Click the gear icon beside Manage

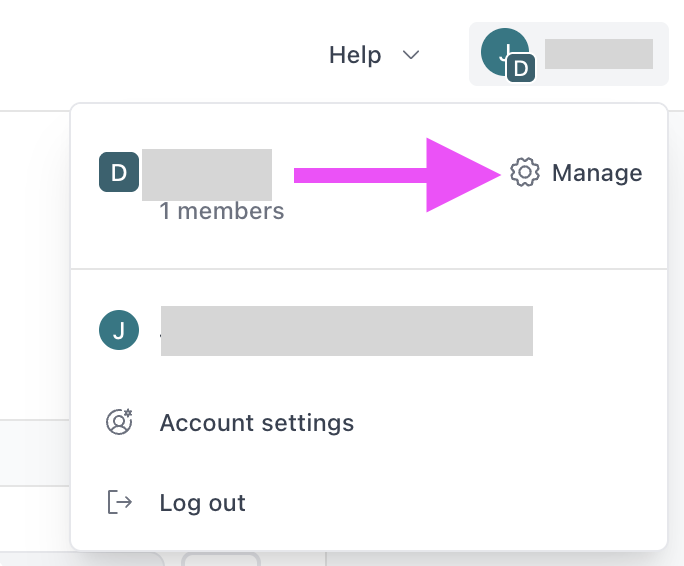coord(524,173)
